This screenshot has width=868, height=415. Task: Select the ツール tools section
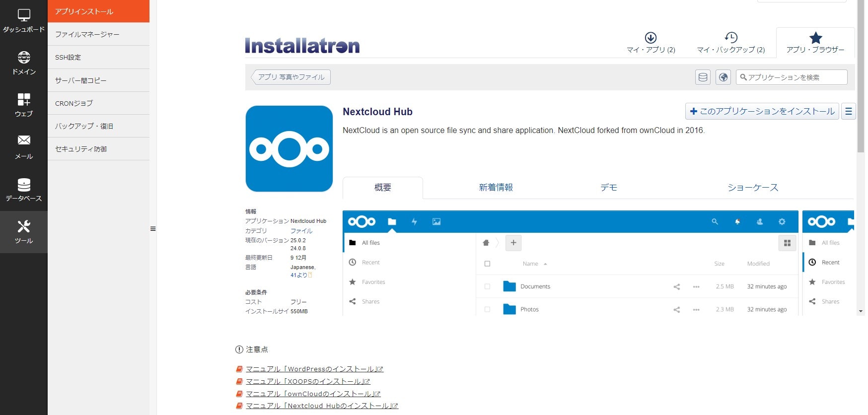[24, 232]
